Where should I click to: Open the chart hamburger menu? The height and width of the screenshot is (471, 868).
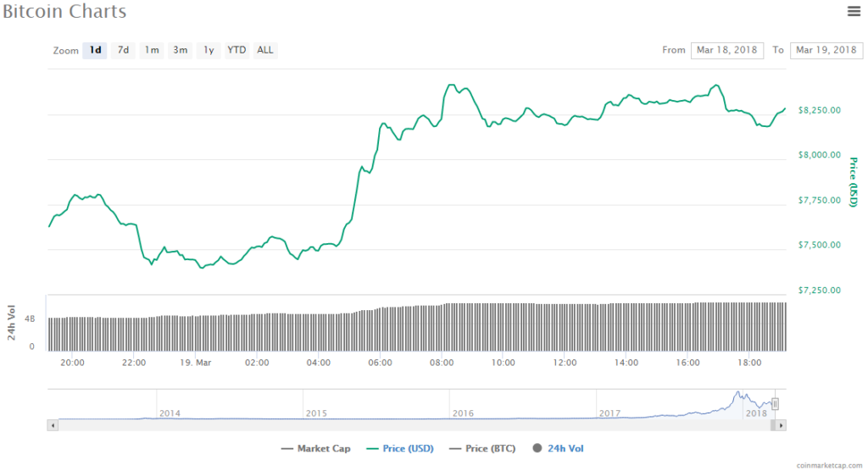click(854, 11)
